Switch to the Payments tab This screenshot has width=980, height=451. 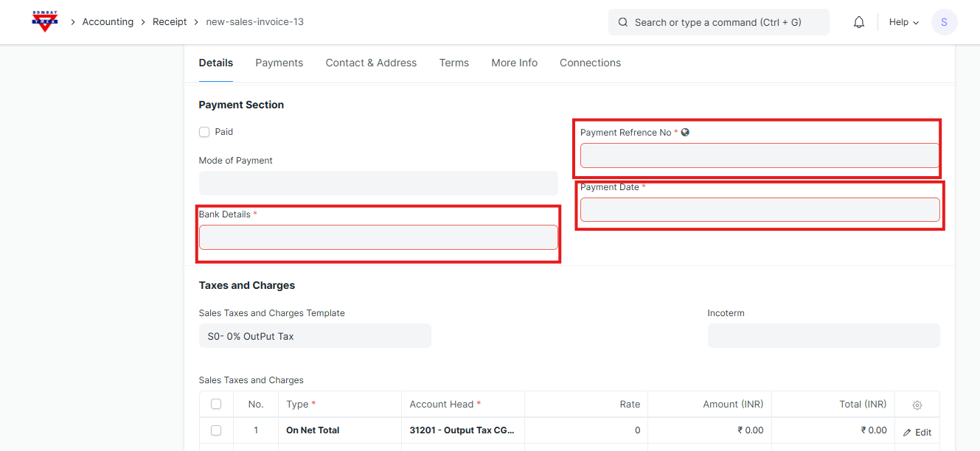[x=279, y=63]
